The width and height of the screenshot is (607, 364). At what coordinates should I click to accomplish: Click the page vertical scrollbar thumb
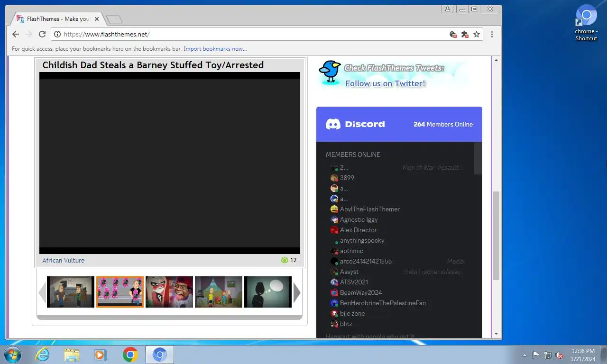497,236
